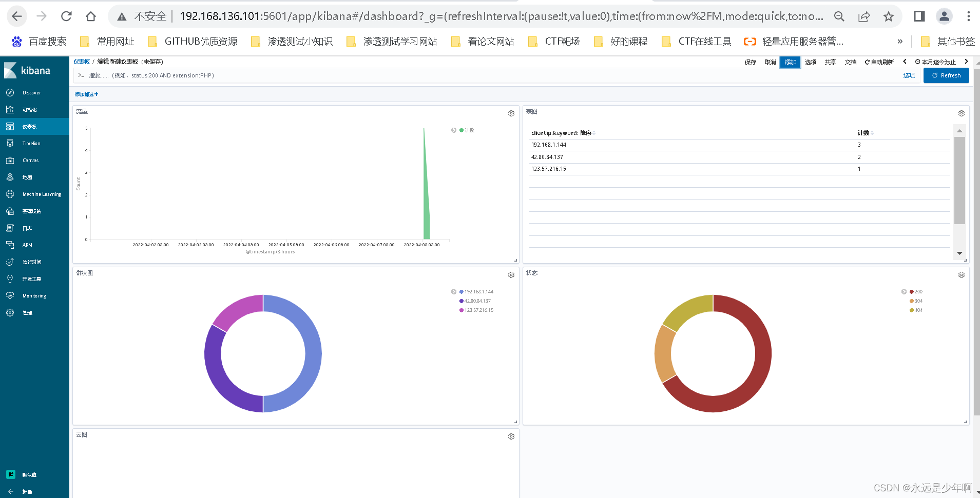The image size is (980, 498).
Task: Click 取消 in the dashboard menu
Action: (x=771, y=62)
